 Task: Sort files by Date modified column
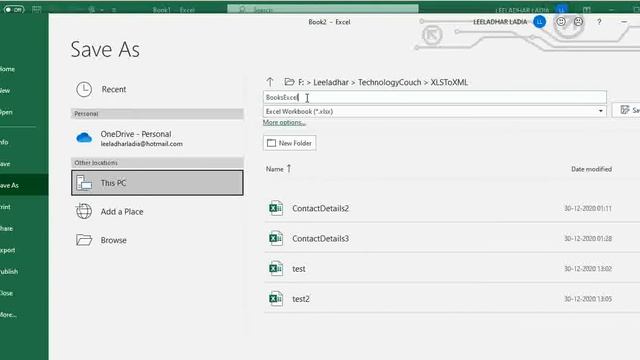coord(591,169)
